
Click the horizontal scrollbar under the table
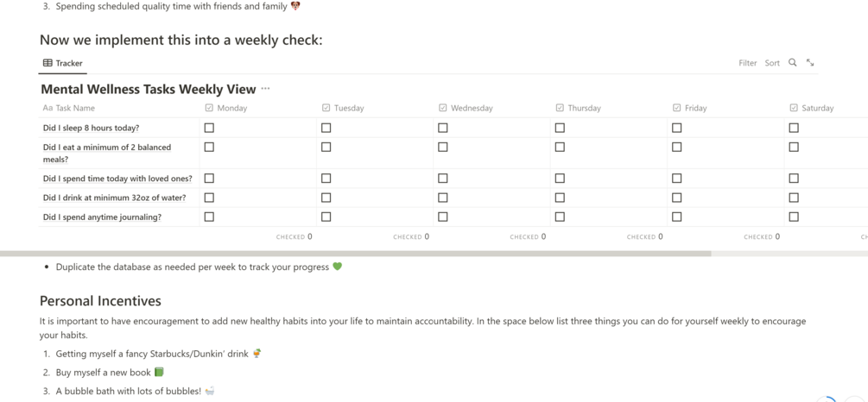(355, 254)
